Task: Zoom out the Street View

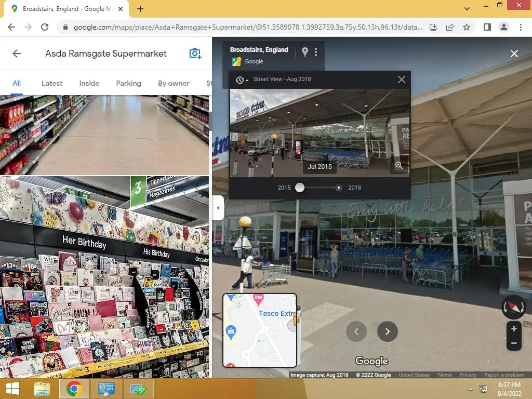Action: (x=514, y=343)
